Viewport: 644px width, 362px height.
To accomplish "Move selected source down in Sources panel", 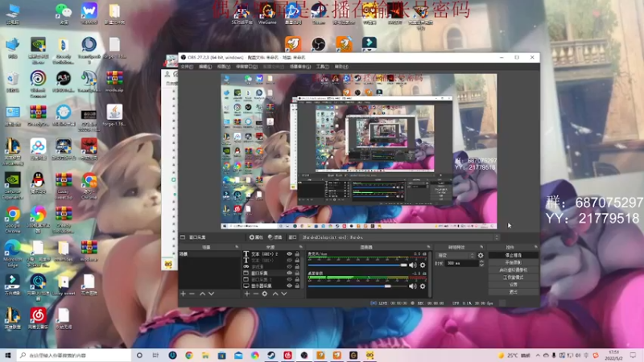I will click(x=284, y=294).
